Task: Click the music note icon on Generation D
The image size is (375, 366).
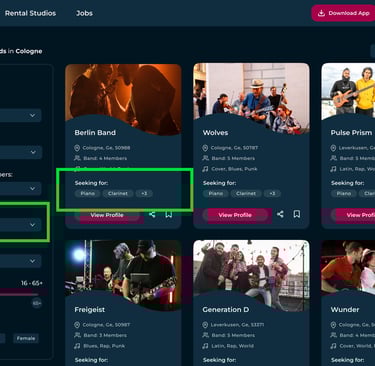Action: [x=205, y=346]
